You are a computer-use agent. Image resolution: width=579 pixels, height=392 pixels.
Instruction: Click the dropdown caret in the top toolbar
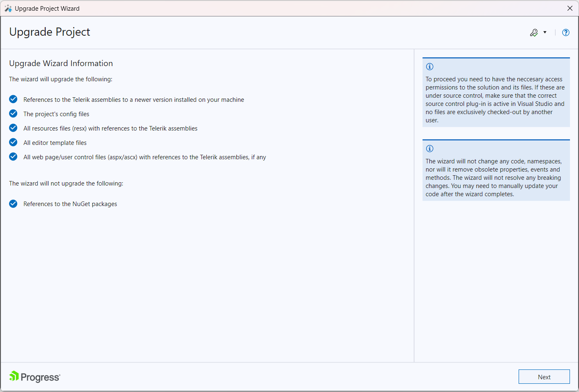tap(545, 32)
